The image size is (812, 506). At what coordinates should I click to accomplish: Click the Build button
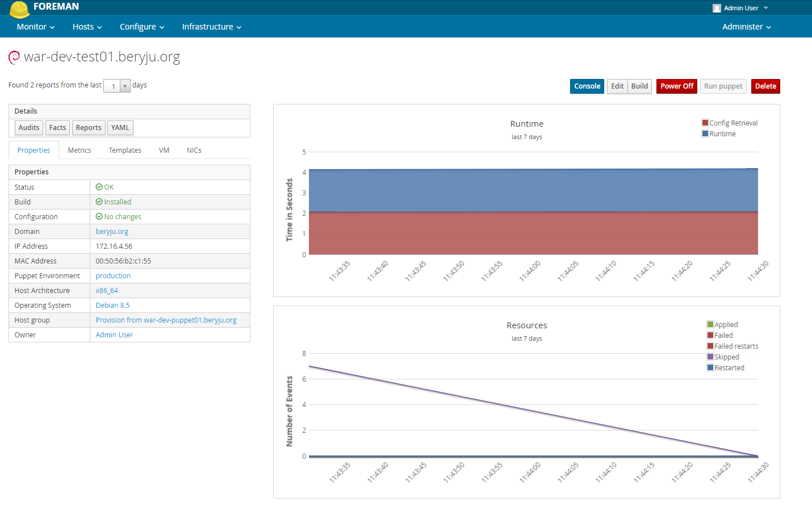(639, 86)
